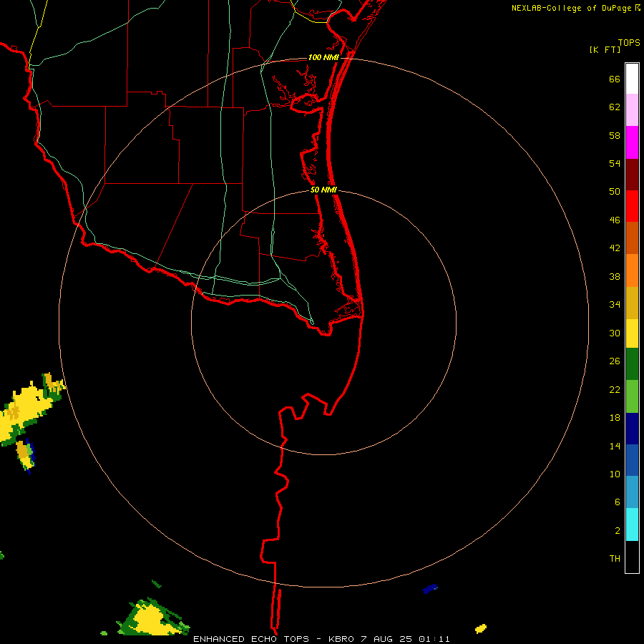
Task: Click the small navy echo at bottom right
Action: [x=430, y=589]
